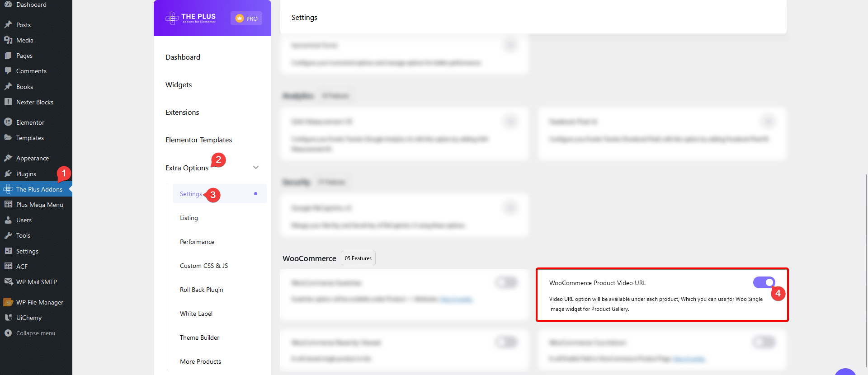This screenshot has height=375, width=868.
Task: Open the White Label submenu
Action: tap(196, 314)
